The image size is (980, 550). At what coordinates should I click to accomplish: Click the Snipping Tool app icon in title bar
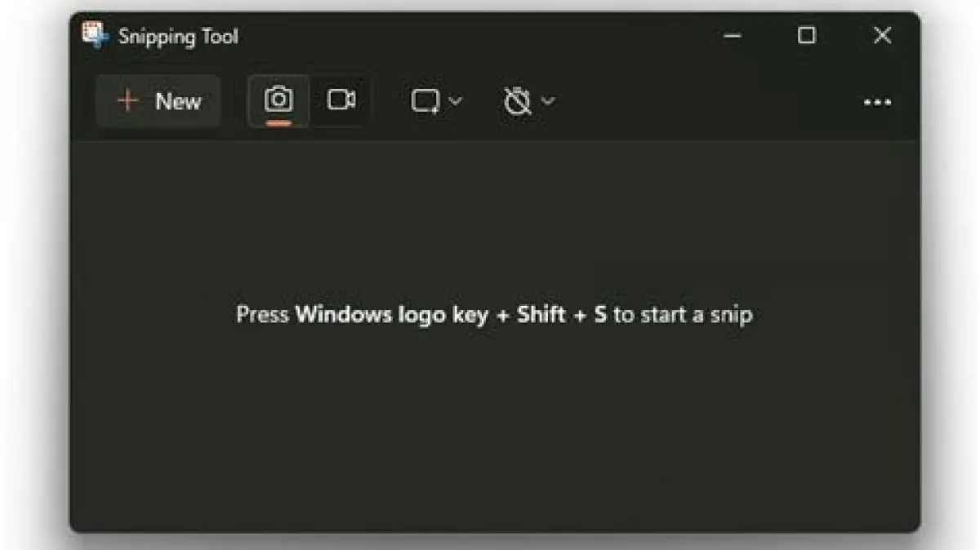[x=95, y=34]
